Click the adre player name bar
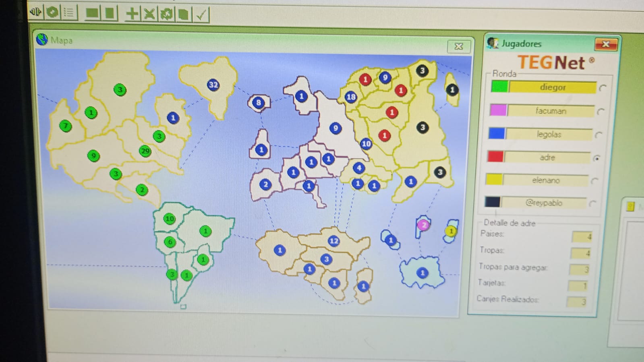644x362 pixels. [x=547, y=157]
